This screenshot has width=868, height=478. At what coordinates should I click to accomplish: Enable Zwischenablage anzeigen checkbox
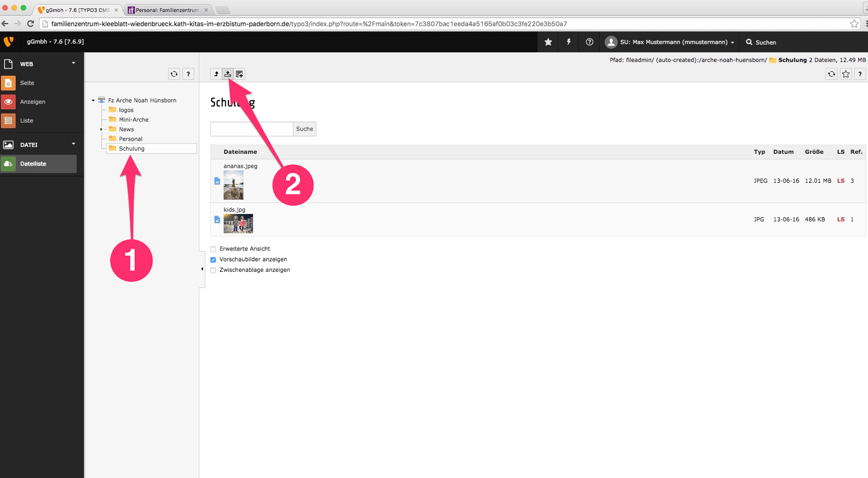pos(213,270)
